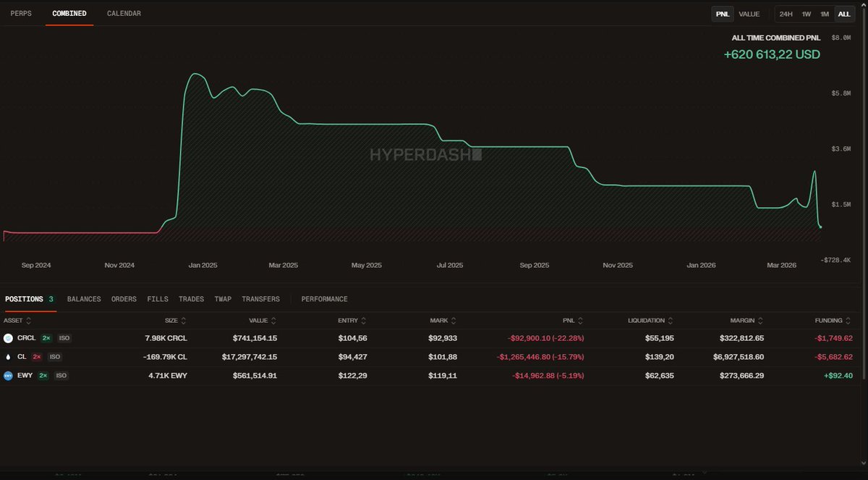Click liquidation price $139,20

pyautogui.click(x=660, y=357)
